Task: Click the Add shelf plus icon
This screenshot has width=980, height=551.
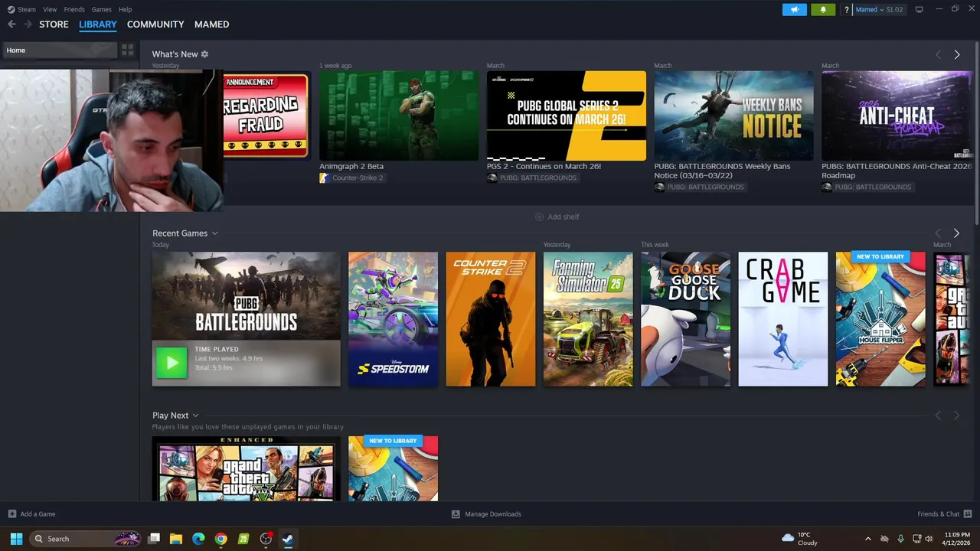Action: point(539,217)
